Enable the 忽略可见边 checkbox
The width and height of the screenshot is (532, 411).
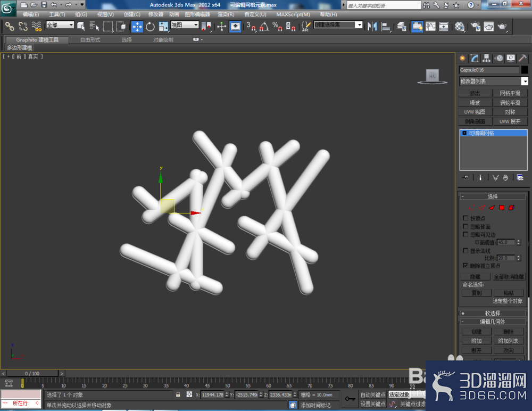(x=465, y=234)
